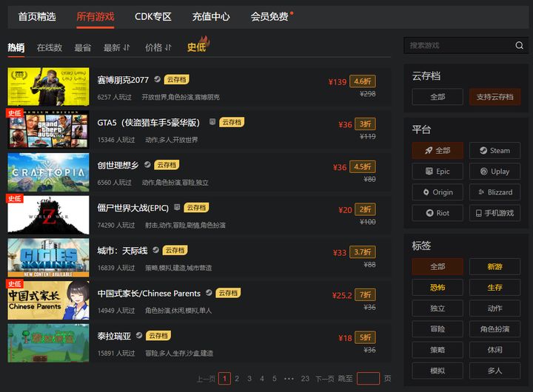Click 下一页 to view next page
Image resolution: width=533 pixels, height=392 pixels.
click(x=325, y=379)
